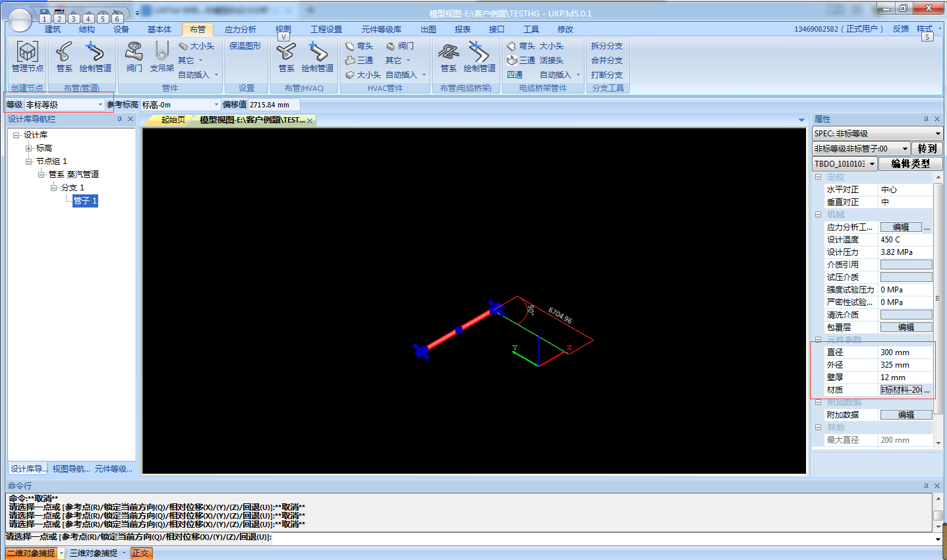The height and width of the screenshot is (560, 947).
Task: Click the 偏移值 input field
Action: pyautogui.click(x=273, y=105)
